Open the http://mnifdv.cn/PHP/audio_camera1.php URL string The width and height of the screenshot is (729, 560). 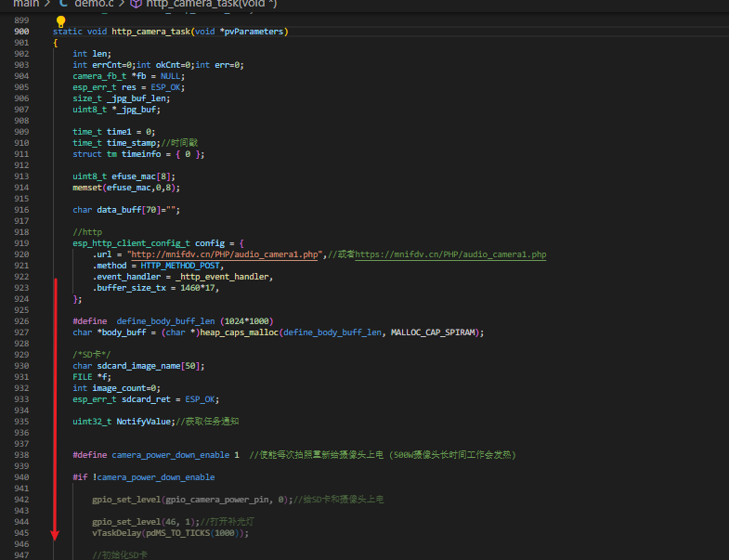[225, 254]
